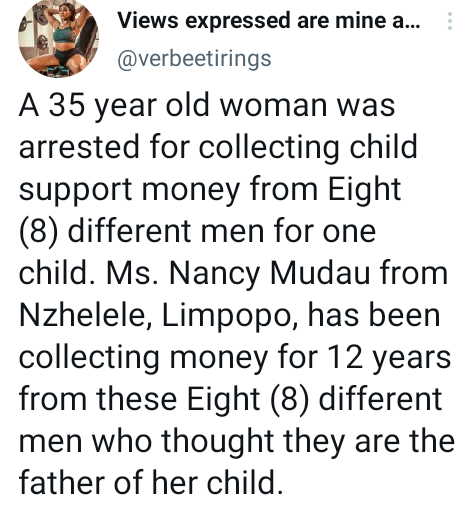
Task: Tap the word "arrested" in the tweet
Action: (x=79, y=148)
